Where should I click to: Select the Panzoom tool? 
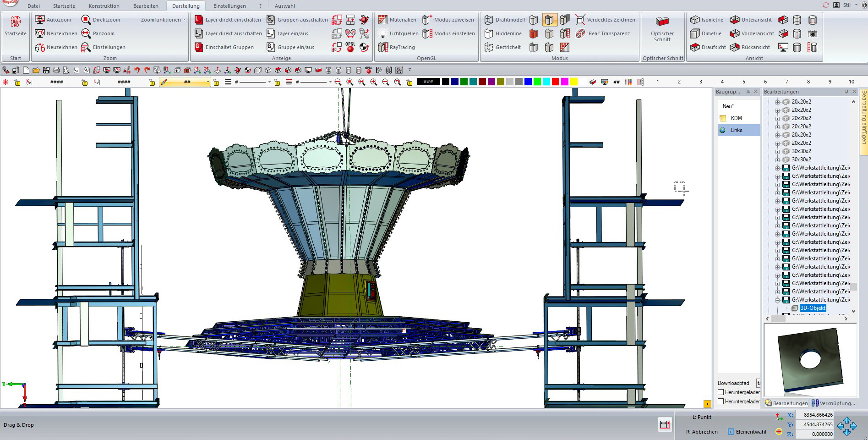[86, 33]
